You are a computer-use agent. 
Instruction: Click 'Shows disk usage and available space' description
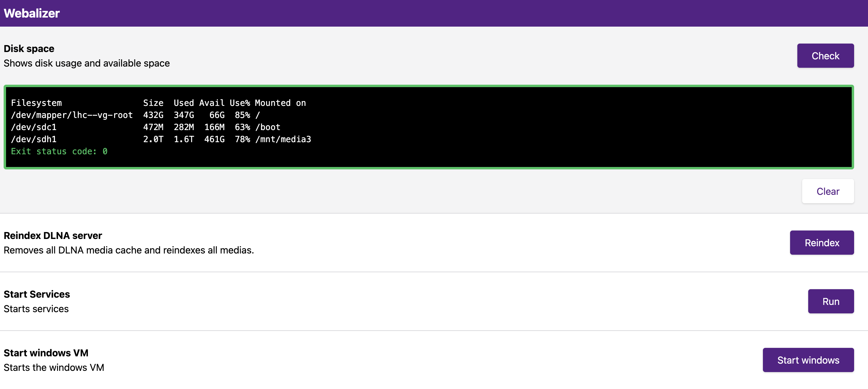click(x=87, y=64)
